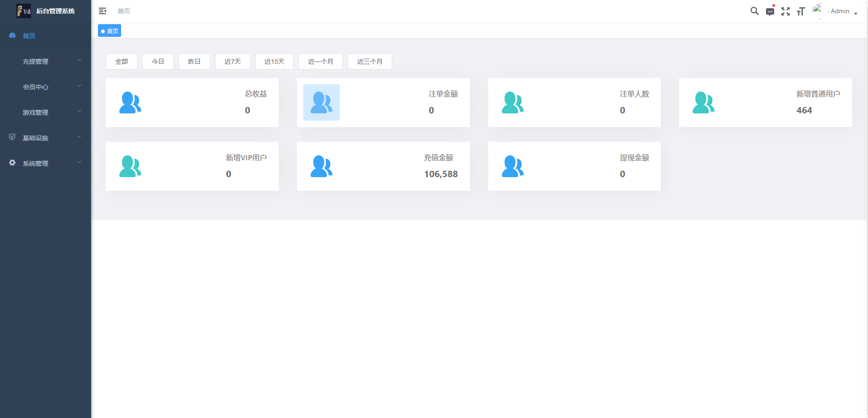The image size is (868, 418).
Task: Expand the 充提管理 sidebar menu
Action: [46, 61]
